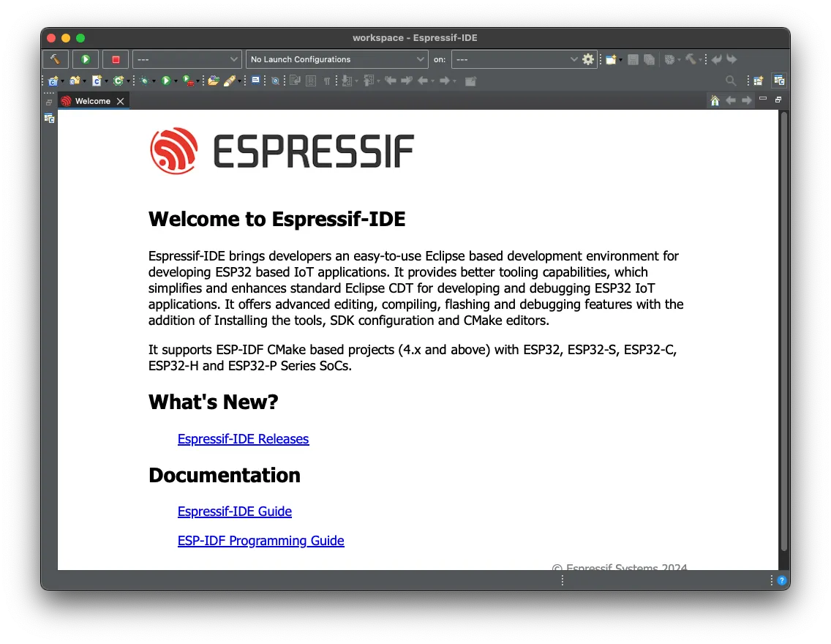
Task: Open the launch target dropdown after "on:"
Action: pos(516,59)
